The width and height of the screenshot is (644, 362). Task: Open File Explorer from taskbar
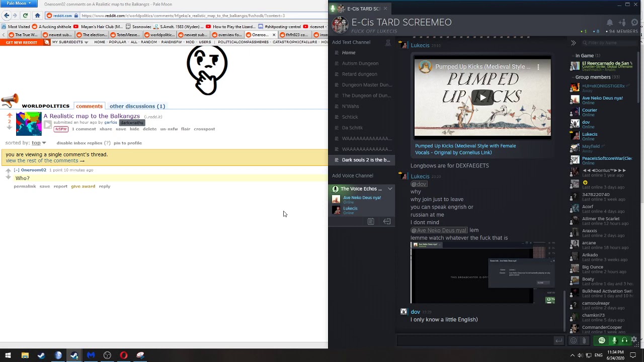click(25, 355)
